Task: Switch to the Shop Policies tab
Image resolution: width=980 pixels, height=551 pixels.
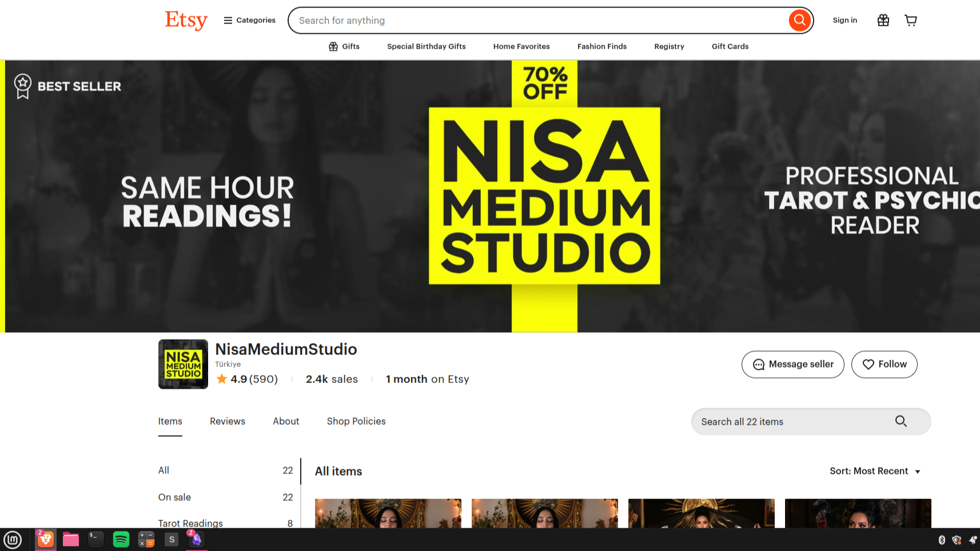Action: tap(356, 421)
